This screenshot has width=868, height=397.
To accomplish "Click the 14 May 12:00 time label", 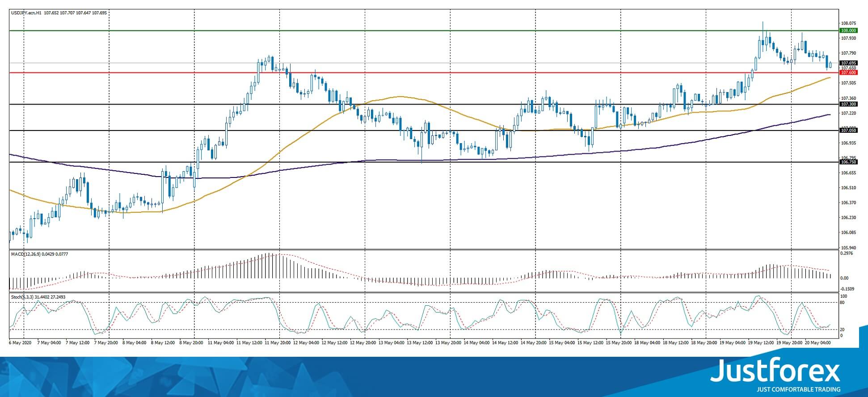I will click(x=506, y=343).
